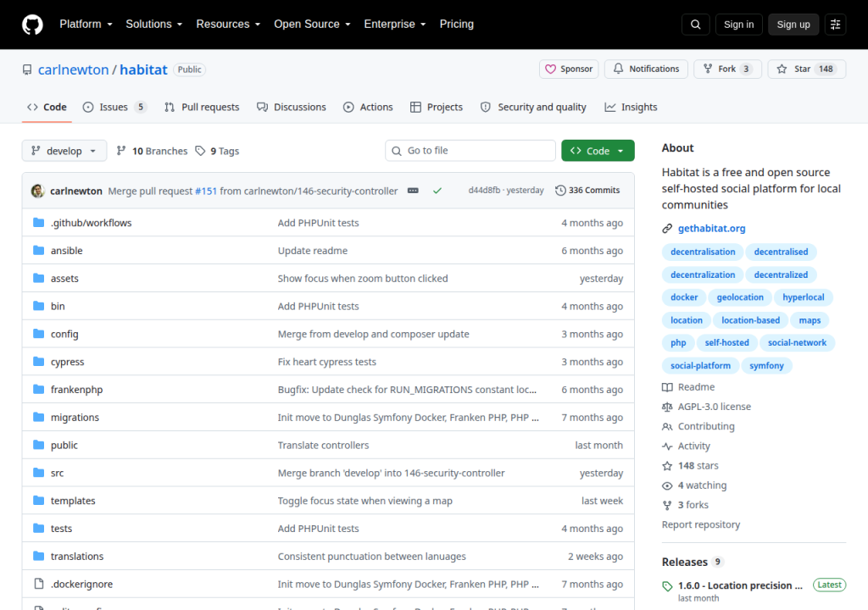The image size is (868, 610).
Task: Open the green Code dropdown button
Action: 598,151
